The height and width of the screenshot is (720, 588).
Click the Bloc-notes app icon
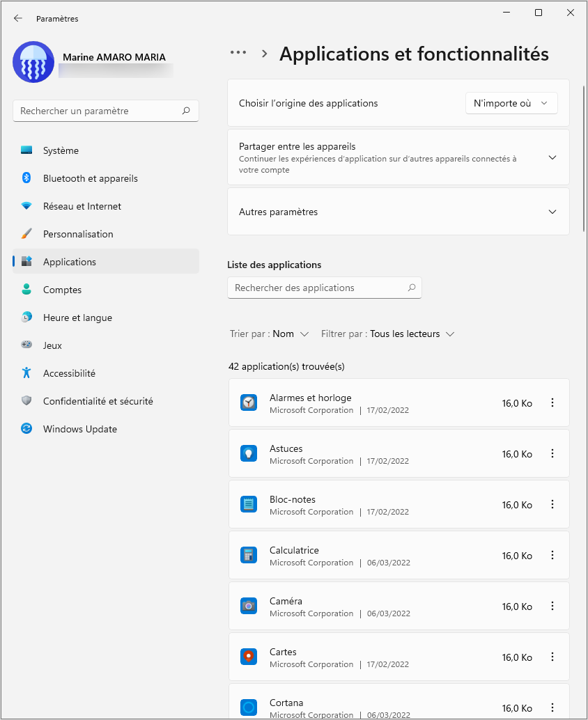(249, 504)
